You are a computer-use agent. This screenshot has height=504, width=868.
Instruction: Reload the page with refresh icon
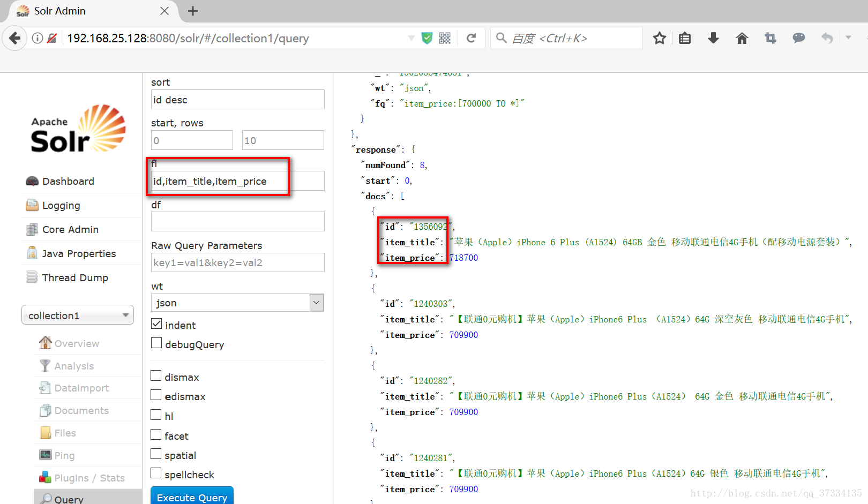coord(472,38)
